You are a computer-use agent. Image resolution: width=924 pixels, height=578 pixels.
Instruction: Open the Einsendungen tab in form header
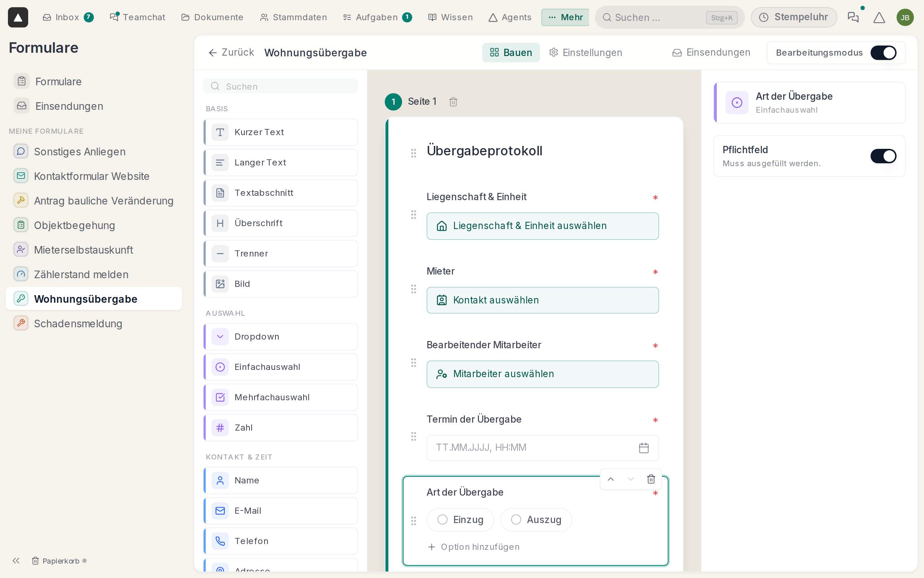point(711,52)
